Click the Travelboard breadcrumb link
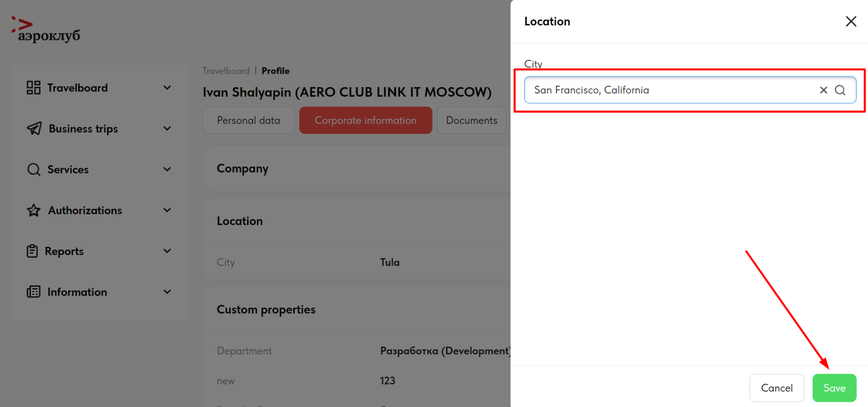The width and height of the screenshot is (868, 407). point(226,71)
